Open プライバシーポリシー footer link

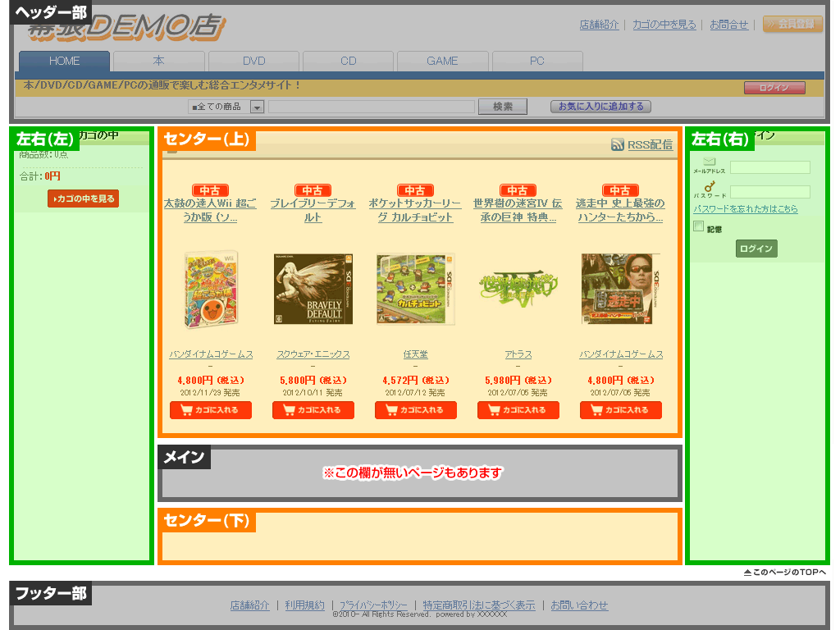pyautogui.click(x=373, y=605)
